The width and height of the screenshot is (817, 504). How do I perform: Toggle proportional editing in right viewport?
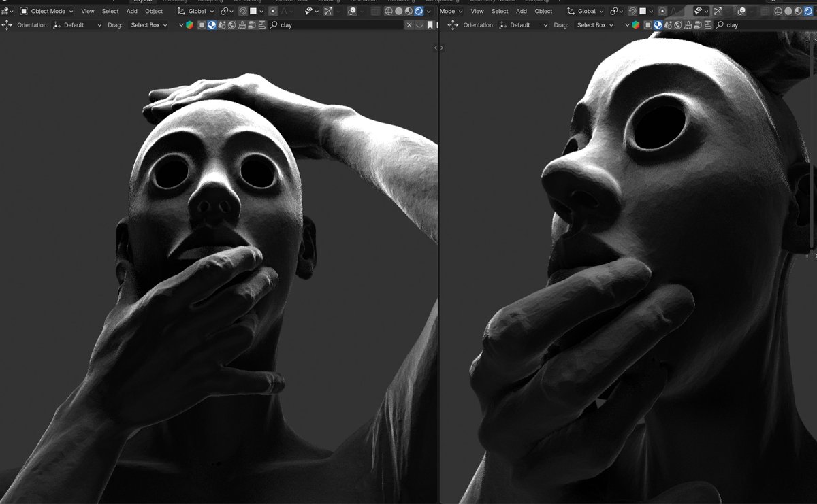[x=662, y=11]
